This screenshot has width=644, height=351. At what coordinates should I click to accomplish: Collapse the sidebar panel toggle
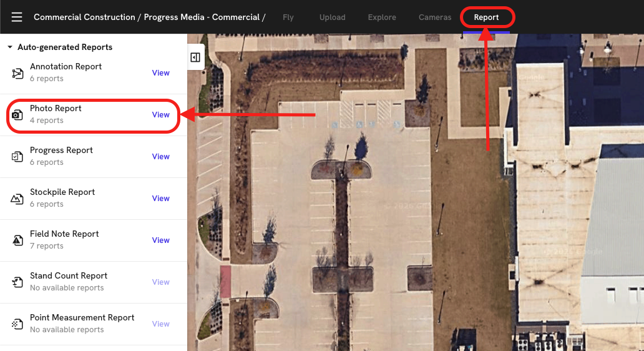click(x=195, y=57)
